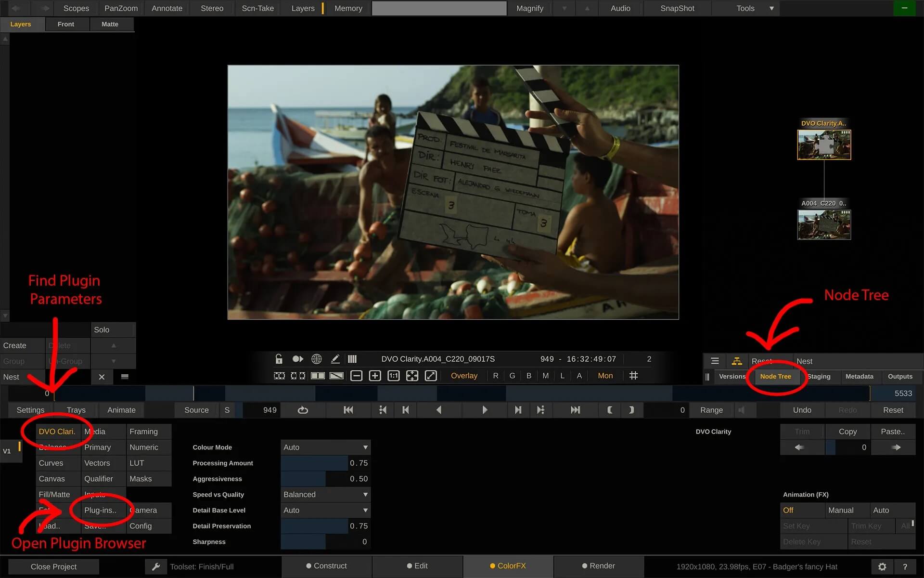
Task: Toggle Overlay mode in the viewer
Action: pyautogui.click(x=463, y=376)
